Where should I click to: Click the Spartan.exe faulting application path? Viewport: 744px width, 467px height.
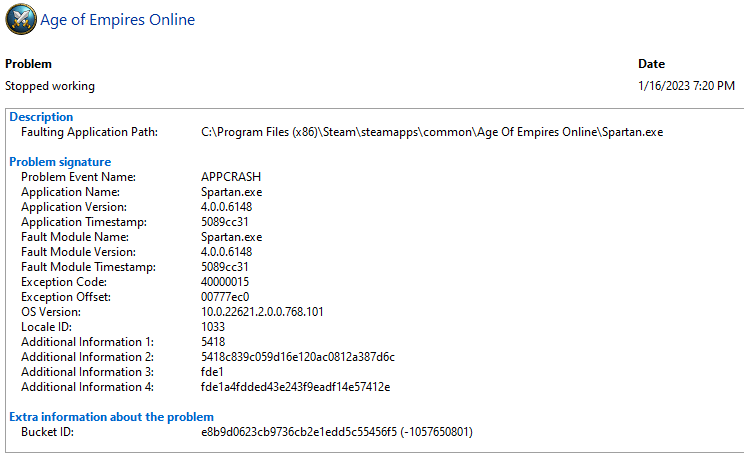coord(432,132)
